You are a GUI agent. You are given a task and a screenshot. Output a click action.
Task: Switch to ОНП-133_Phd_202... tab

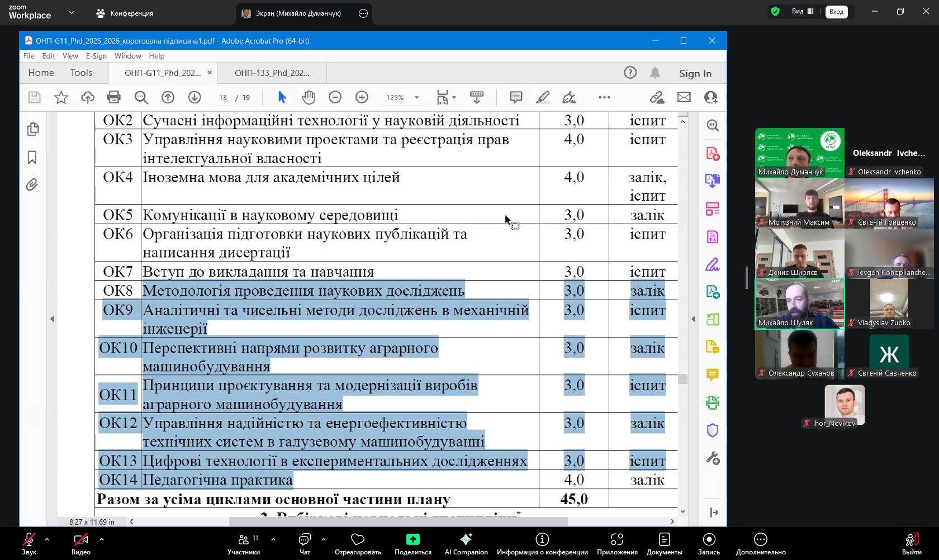click(272, 73)
